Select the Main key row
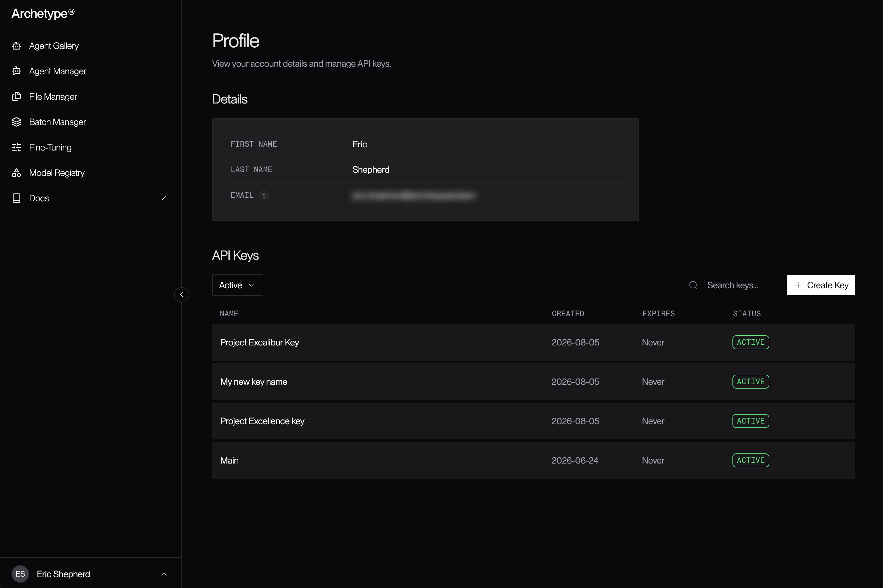The height and width of the screenshot is (588, 883). coord(533,460)
